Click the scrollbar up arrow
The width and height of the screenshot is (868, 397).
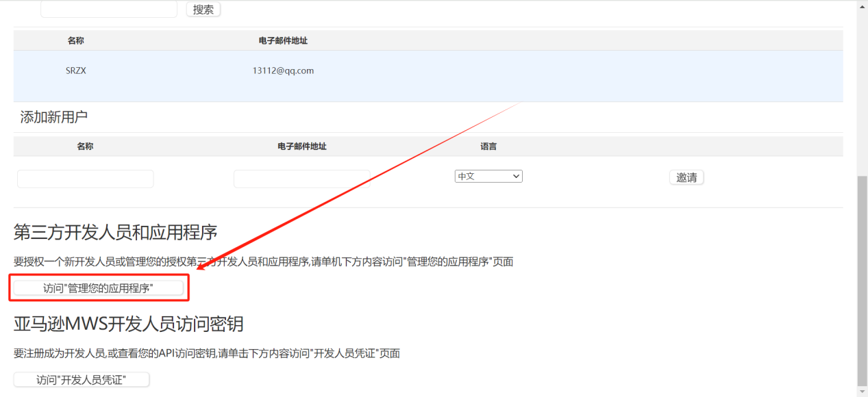pos(862,4)
